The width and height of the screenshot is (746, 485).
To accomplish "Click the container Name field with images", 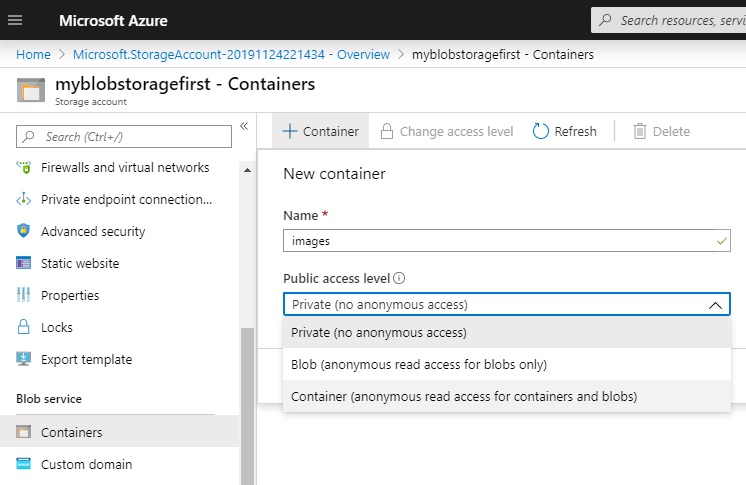I will [507, 240].
